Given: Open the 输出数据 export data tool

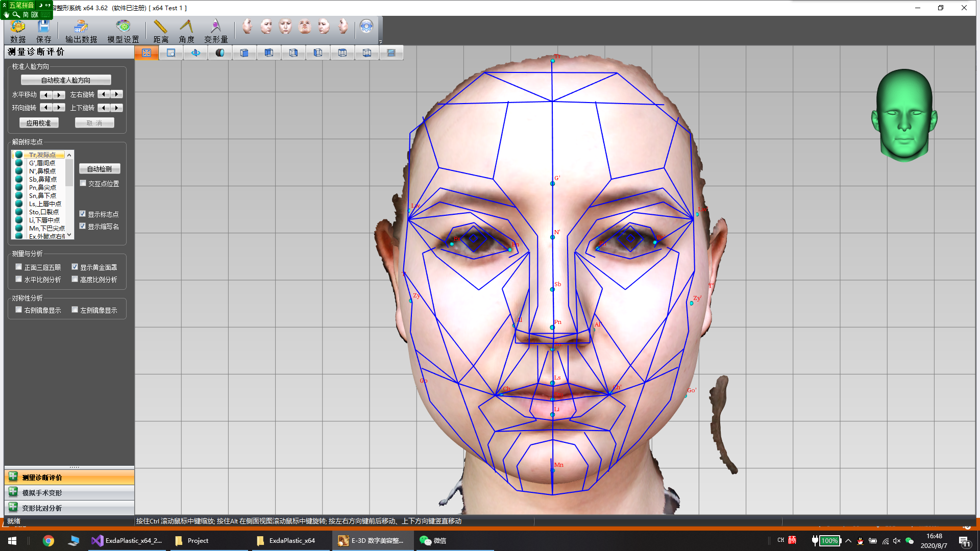Looking at the screenshot, I should [81, 31].
